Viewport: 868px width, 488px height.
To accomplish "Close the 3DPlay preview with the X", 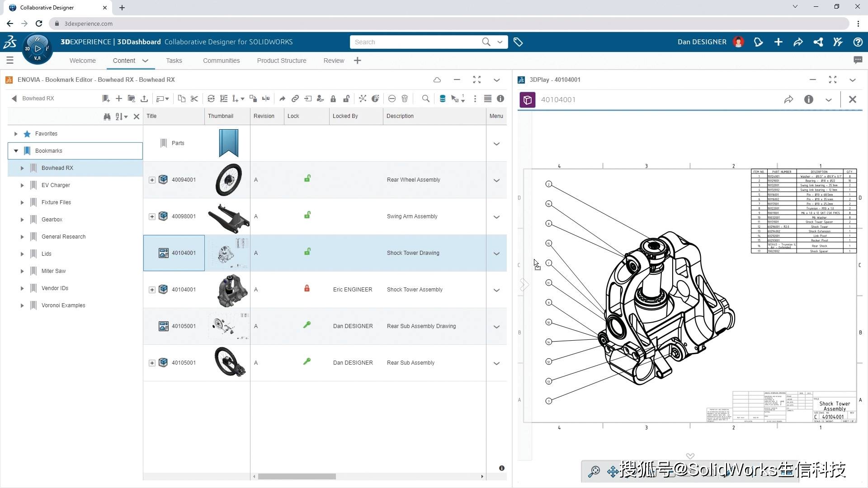I will [x=853, y=99].
